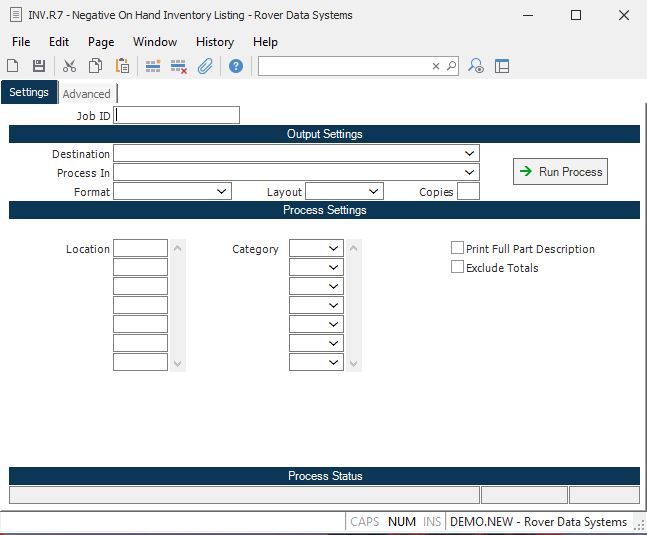Screen dimensions: 647x535
Task: Open attachments with the paperclip icon
Action: point(205,66)
